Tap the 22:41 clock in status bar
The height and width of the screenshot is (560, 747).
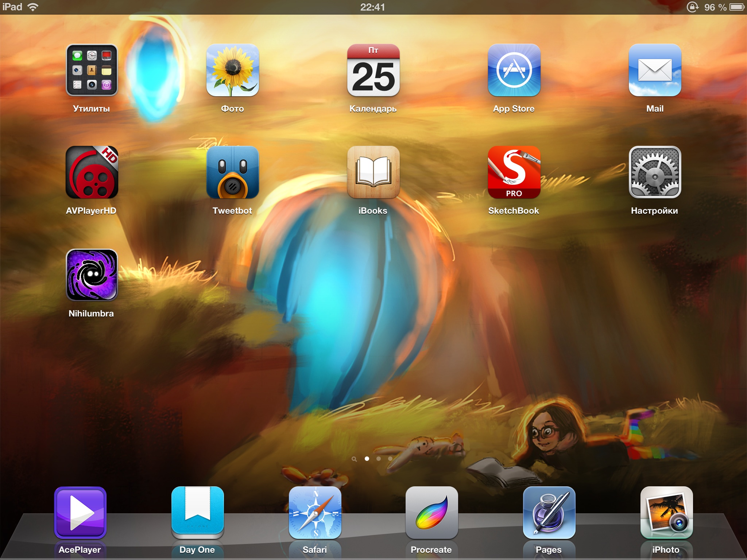click(x=373, y=7)
